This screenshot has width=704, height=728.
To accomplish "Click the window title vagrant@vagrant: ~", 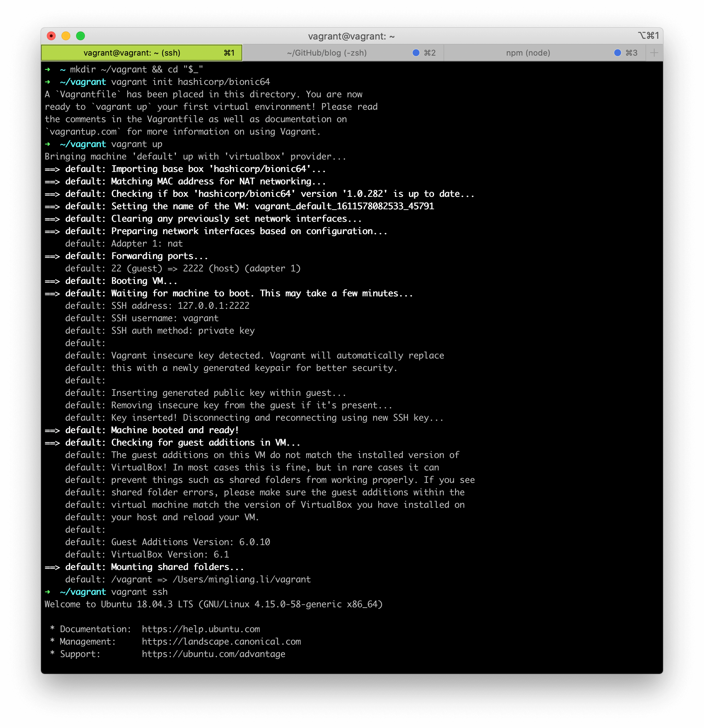I will tap(351, 36).
